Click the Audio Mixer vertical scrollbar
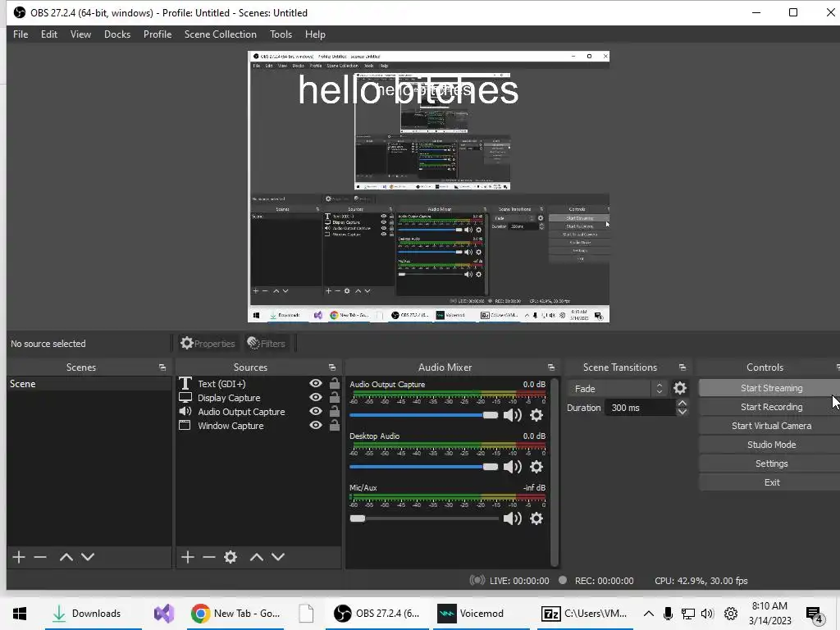The height and width of the screenshot is (630, 840). point(555,472)
